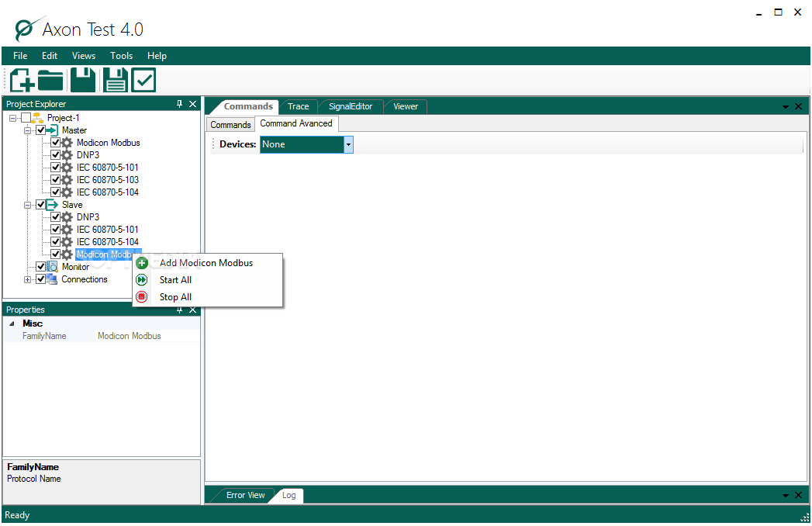This screenshot has width=812, height=526.
Task: Pin the Project Explorer panel
Action: tap(179, 104)
